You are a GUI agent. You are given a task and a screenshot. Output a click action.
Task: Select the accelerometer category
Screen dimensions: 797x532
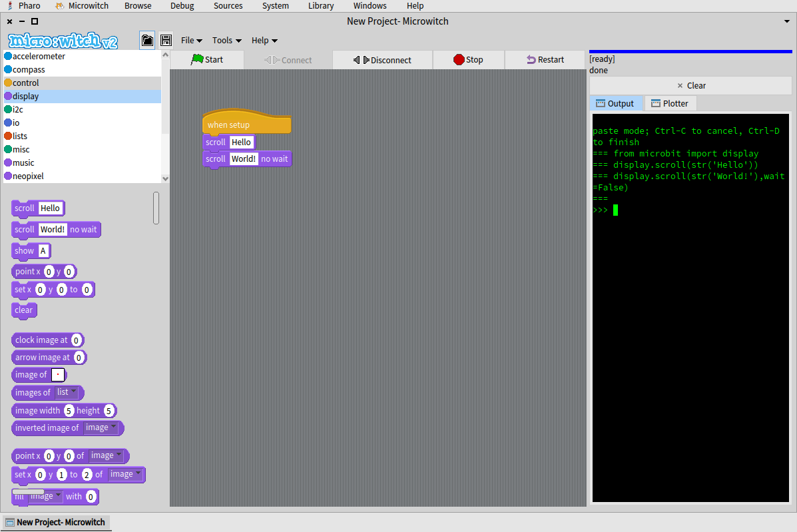[83, 57]
